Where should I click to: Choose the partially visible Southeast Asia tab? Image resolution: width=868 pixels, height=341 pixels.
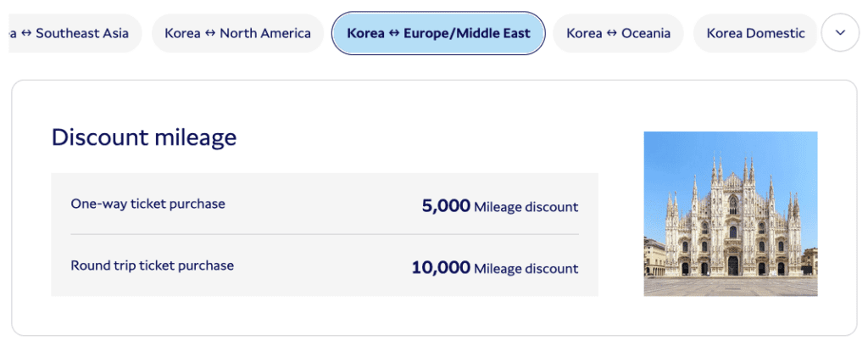76,34
